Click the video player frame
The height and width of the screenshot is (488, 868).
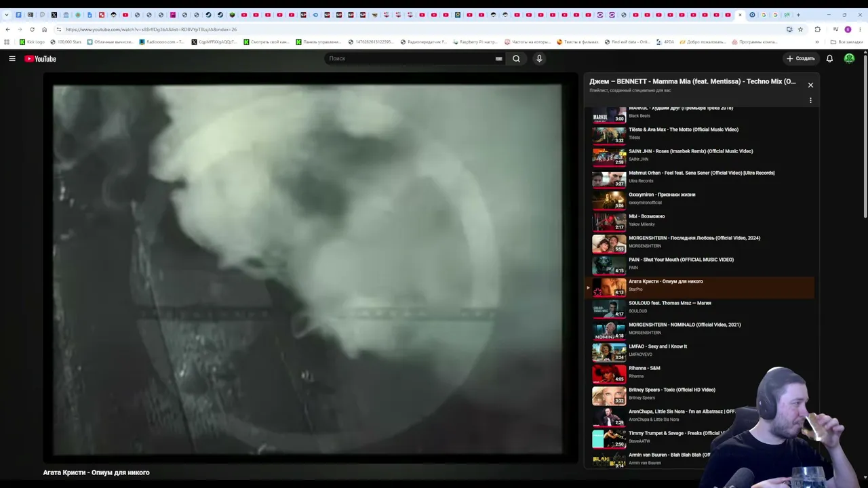point(310,268)
